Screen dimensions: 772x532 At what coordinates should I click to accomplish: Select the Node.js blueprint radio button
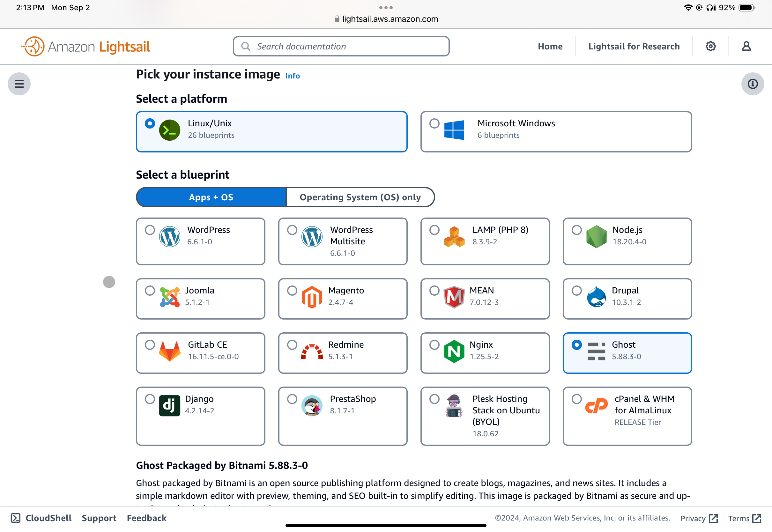tap(577, 230)
